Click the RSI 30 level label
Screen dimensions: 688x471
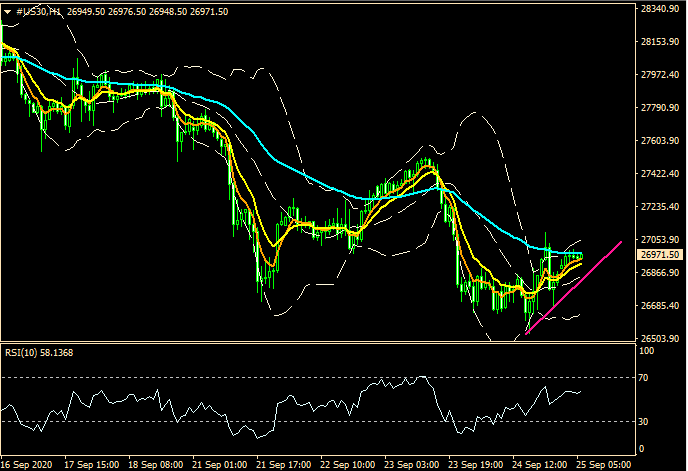[646, 421]
